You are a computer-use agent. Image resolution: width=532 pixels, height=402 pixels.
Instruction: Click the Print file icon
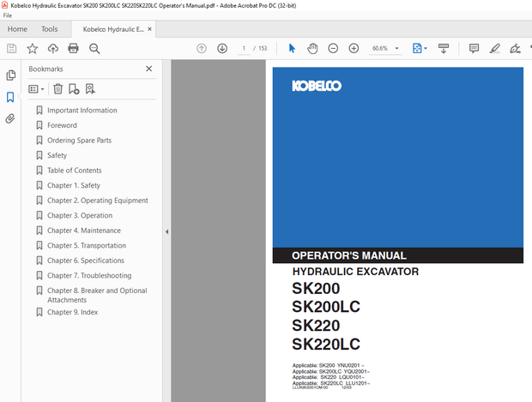(74, 48)
